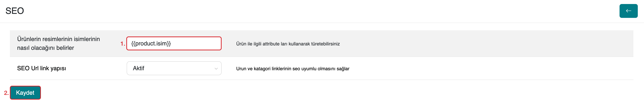Focus the {{product.isim}} input field
The width and height of the screenshot is (644, 108).
point(174,43)
